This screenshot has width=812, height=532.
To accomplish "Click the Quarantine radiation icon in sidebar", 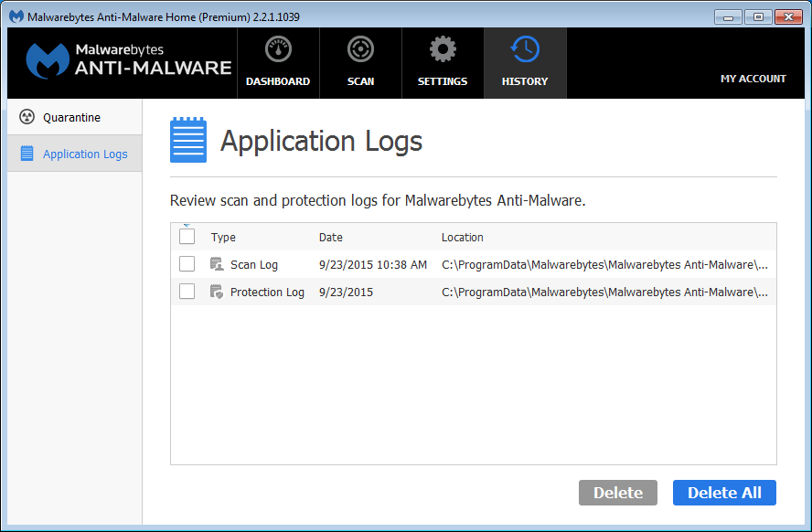I will pos(27,117).
